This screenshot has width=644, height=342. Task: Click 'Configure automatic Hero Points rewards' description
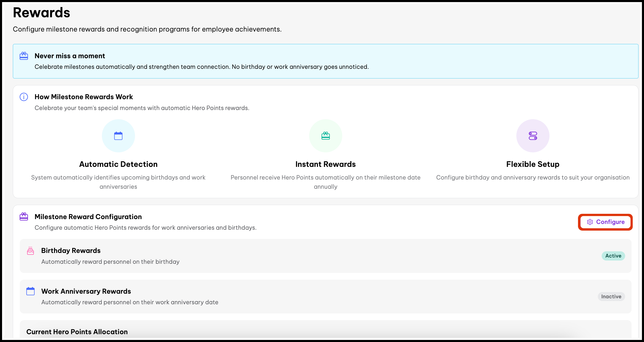(146, 228)
